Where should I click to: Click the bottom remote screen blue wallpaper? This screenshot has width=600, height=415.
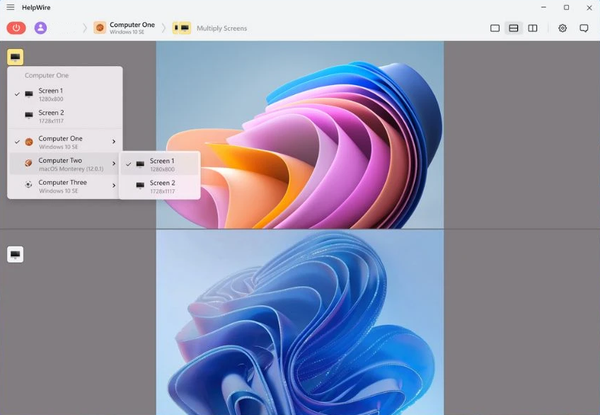300,322
